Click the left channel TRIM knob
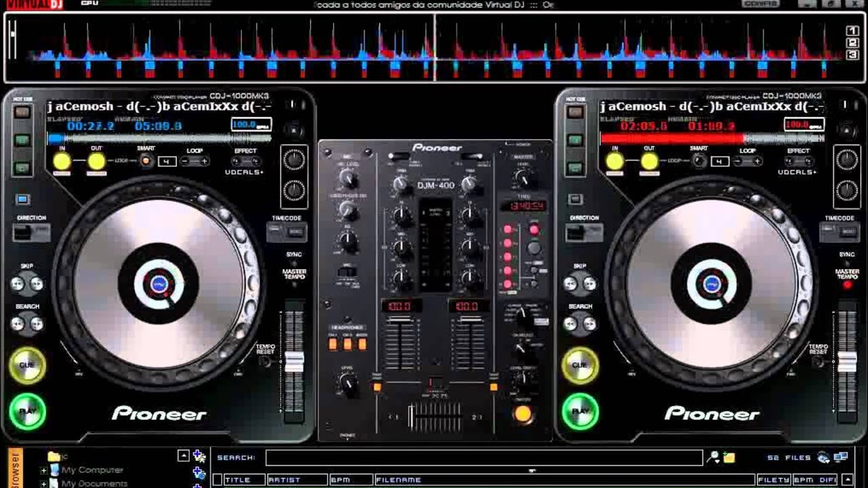The height and width of the screenshot is (488, 868). coord(401,184)
